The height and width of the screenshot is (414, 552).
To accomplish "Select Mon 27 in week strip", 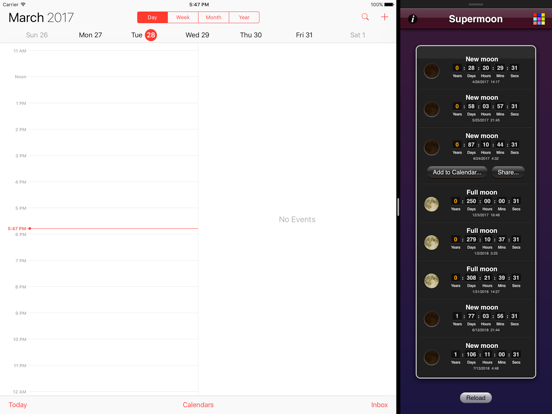I will click(x=90, y=35).
